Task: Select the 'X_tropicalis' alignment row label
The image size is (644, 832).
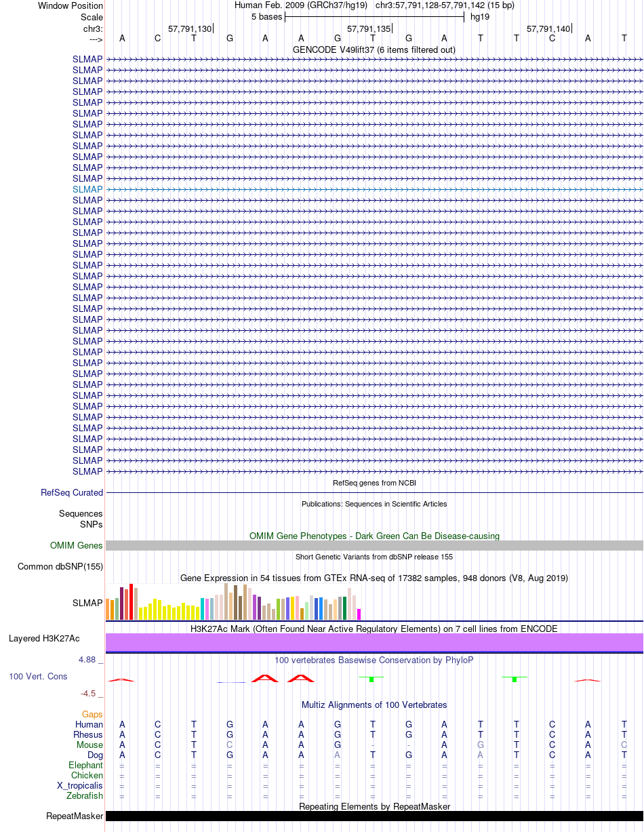Action: pyautogui.click(x=80, y=786)
